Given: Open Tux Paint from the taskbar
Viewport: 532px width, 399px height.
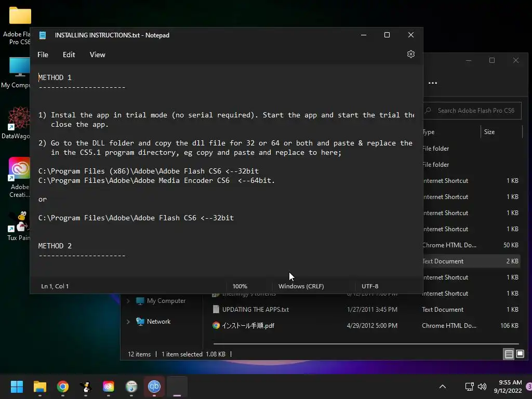Looking at the screenshot, I should pyautogui.click(x=86, y=387).
